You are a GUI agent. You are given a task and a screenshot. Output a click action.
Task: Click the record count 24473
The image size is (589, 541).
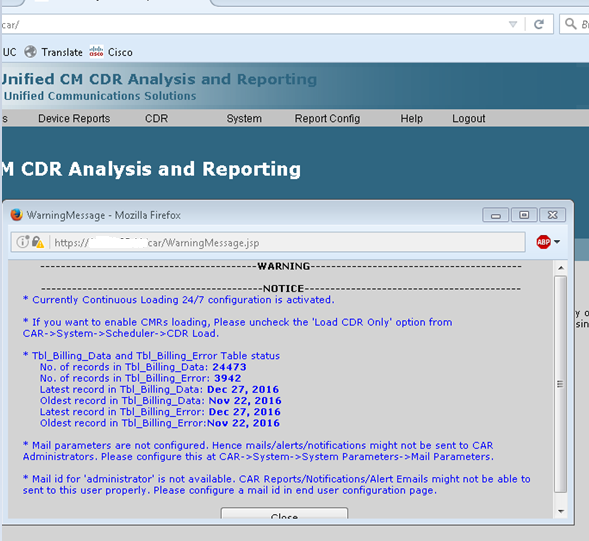(x=229, y=367)
